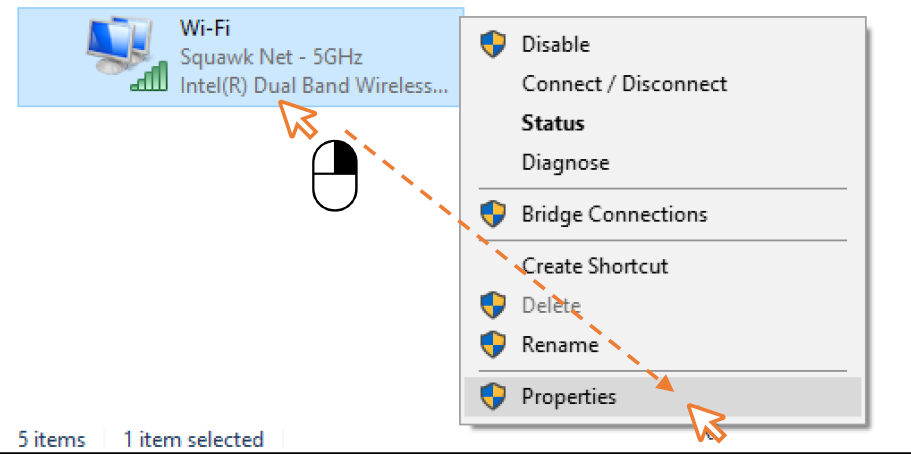The width and height of the screenshot is (911, 454).
Task: Click the shield icon beside Properties
Action: 493,397
